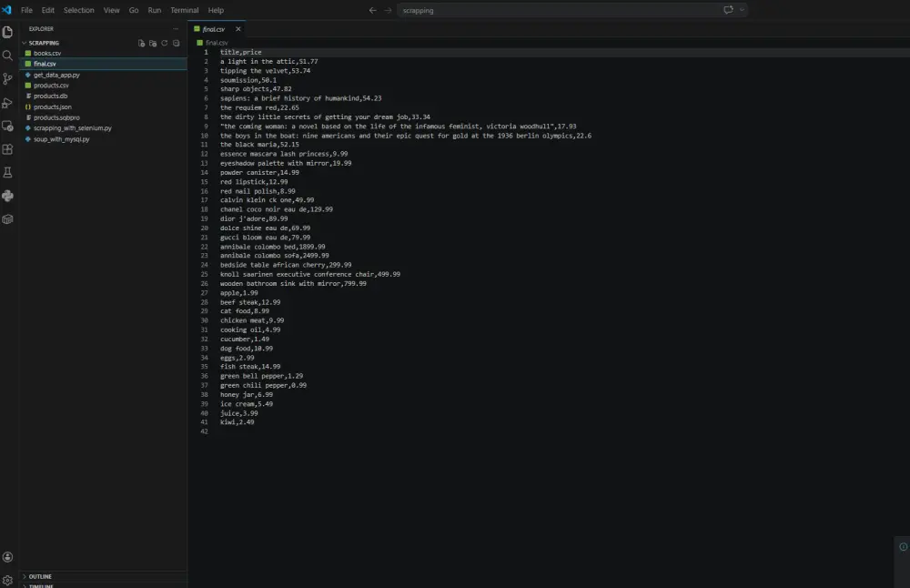Image resolution: width=910 pixels, height=588 pixels.
Task: Open the Terminal menu
Action: tap(185, 10)
